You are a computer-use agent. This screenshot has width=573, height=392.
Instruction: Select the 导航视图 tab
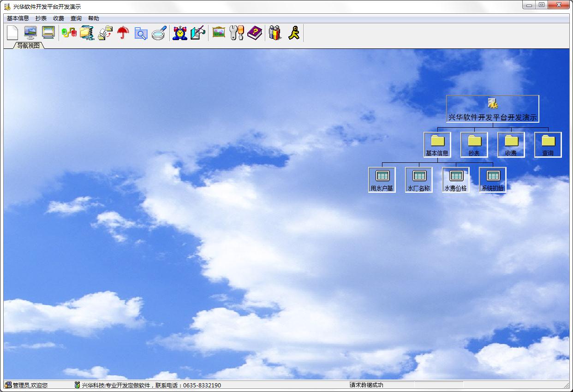point(29,45)
